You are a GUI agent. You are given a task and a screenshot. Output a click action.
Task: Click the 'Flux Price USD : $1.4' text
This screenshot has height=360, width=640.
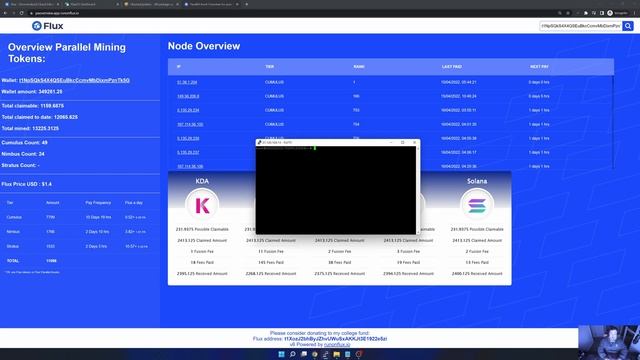[27, 184]
